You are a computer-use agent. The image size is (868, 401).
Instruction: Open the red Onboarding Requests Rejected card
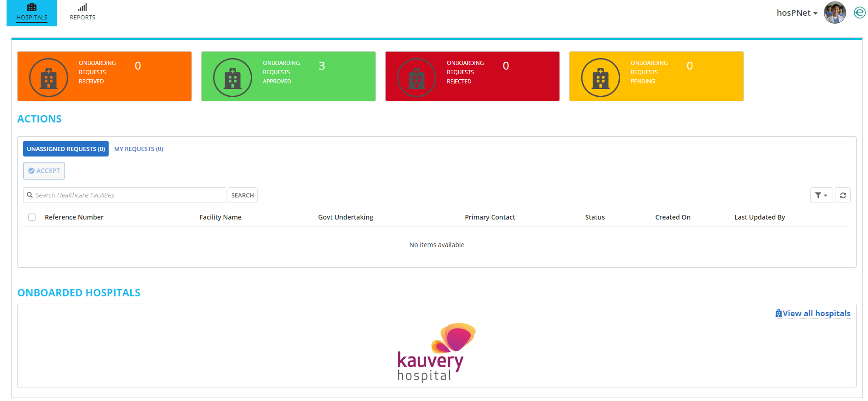pos(472,76)
